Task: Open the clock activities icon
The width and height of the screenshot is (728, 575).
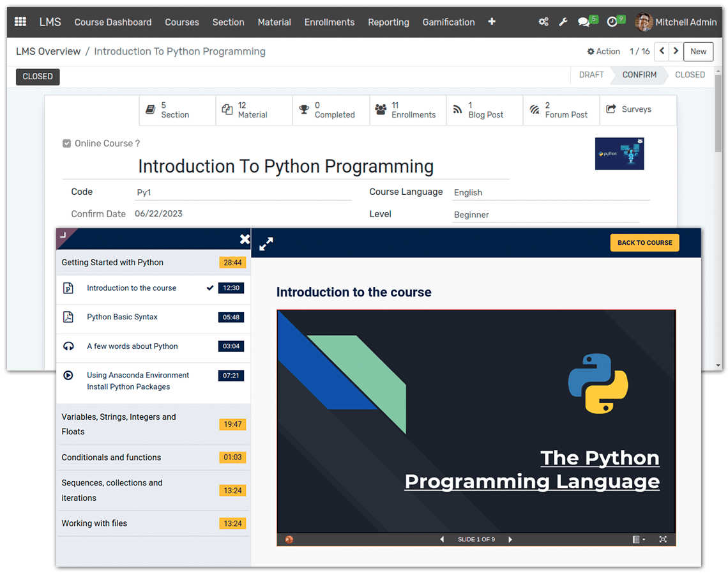Action: [612, 22]
